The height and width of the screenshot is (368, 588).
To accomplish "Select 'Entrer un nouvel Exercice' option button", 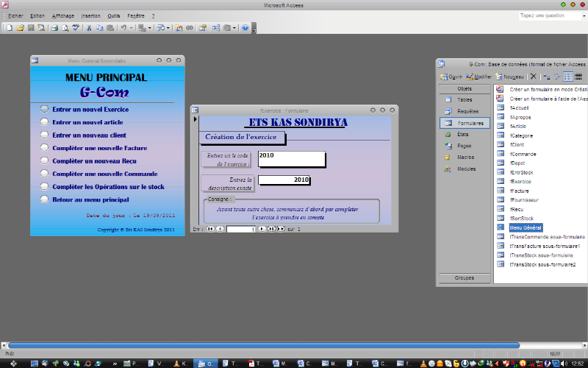I will click(x=44, y=109).
